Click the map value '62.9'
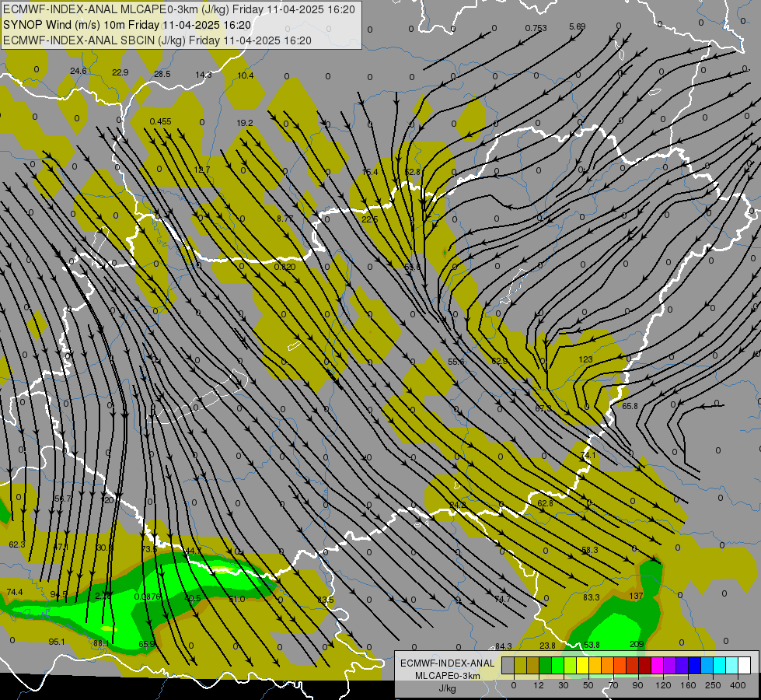 coord(499,361)
